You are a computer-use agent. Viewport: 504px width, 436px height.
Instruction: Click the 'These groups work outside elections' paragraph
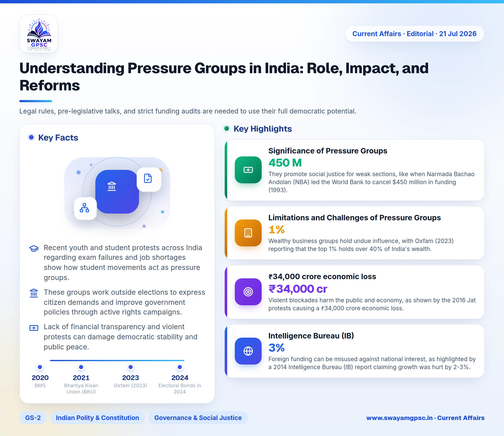[x=124, y=302]
